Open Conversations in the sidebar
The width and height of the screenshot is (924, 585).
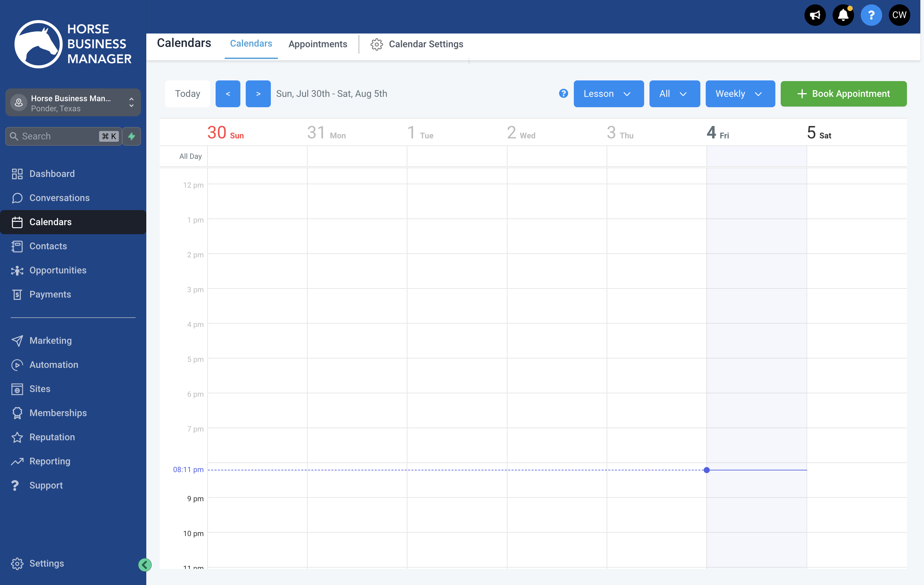tap(73, 198)
